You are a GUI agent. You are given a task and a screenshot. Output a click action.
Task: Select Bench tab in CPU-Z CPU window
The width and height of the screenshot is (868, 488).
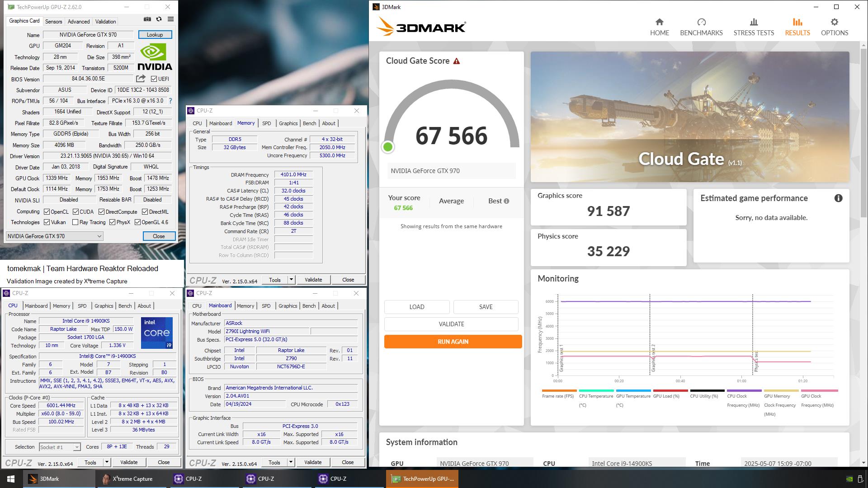tap(125, 306)
